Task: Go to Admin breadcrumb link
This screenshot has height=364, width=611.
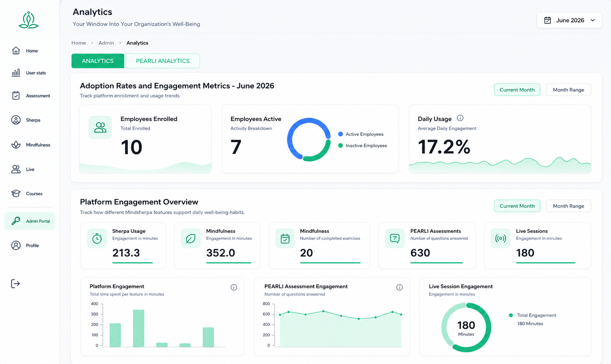Action: coord(106,43)
